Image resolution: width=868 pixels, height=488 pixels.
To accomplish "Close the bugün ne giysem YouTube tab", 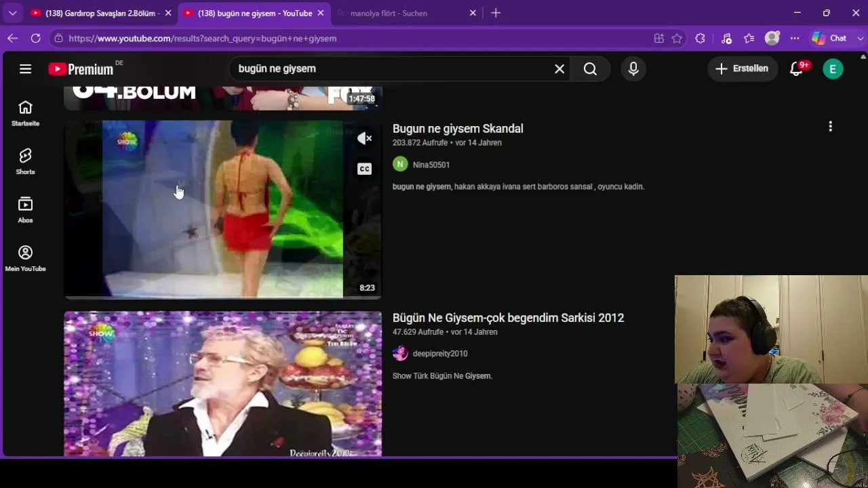I will pyautogui.click(x=321, y=13).
